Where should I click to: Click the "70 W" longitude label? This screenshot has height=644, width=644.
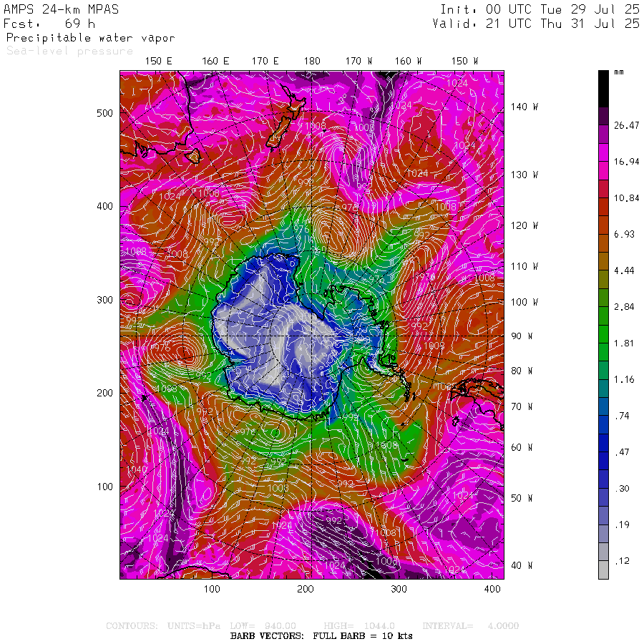tap(522, 406)
